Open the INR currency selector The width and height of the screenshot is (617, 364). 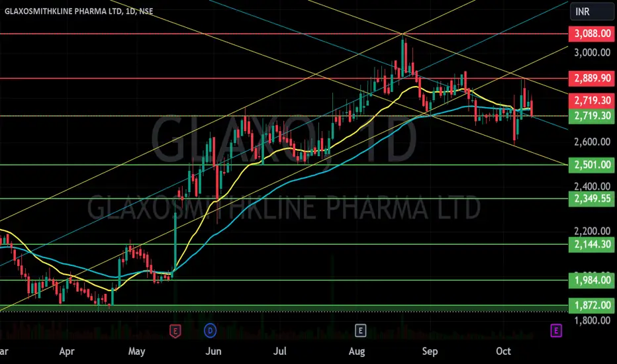coord(591,11)
